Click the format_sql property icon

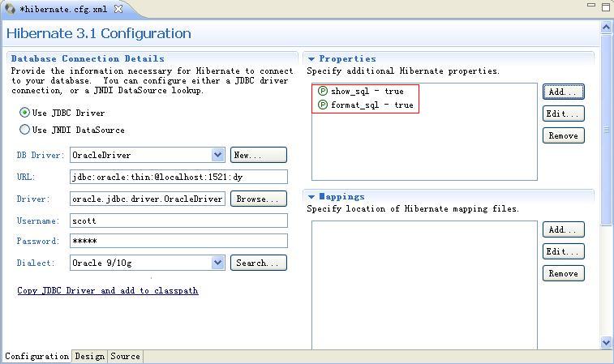323,105
